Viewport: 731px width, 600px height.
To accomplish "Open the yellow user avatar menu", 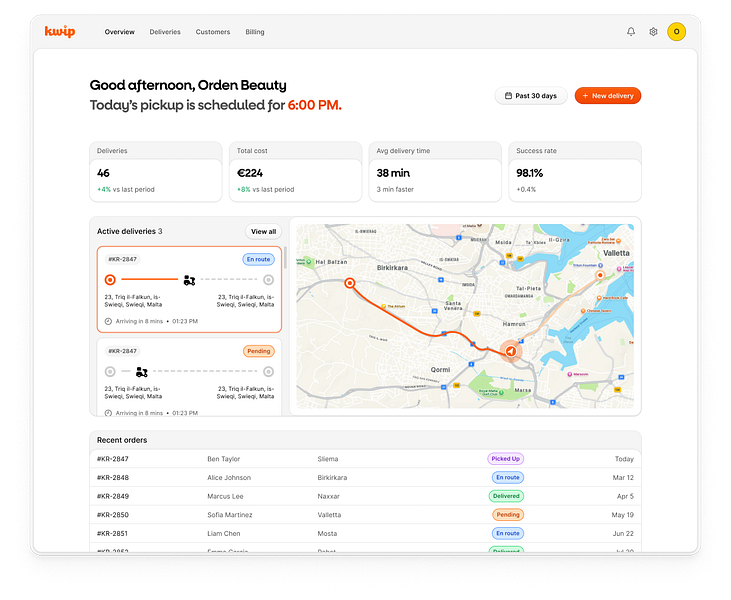I will [676, 32].
